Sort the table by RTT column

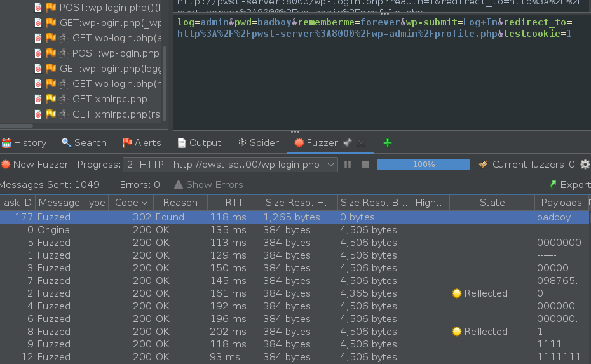tap(234, 203)
